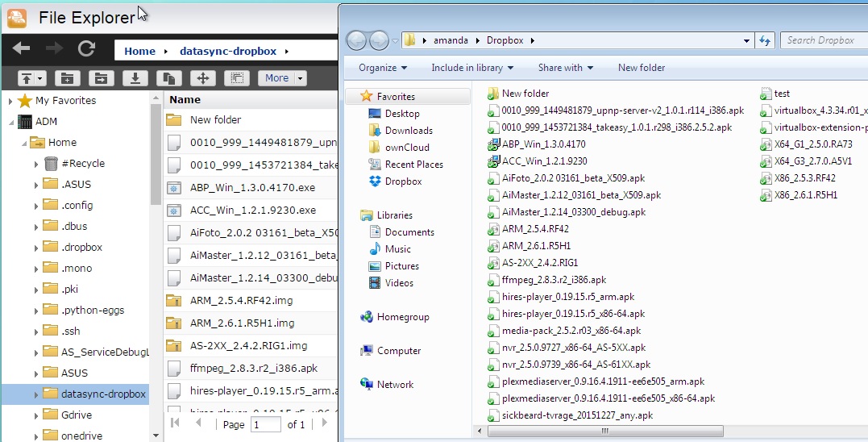The image size is (868, 442).
Task: Click the first page pagination icon
Action: [x=176, y=423]
